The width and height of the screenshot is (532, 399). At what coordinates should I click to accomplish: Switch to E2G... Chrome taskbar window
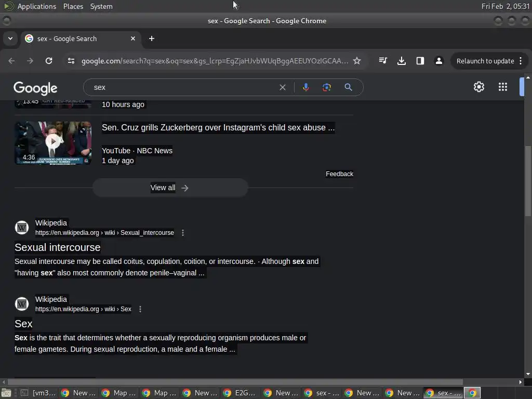click(240, 393)
